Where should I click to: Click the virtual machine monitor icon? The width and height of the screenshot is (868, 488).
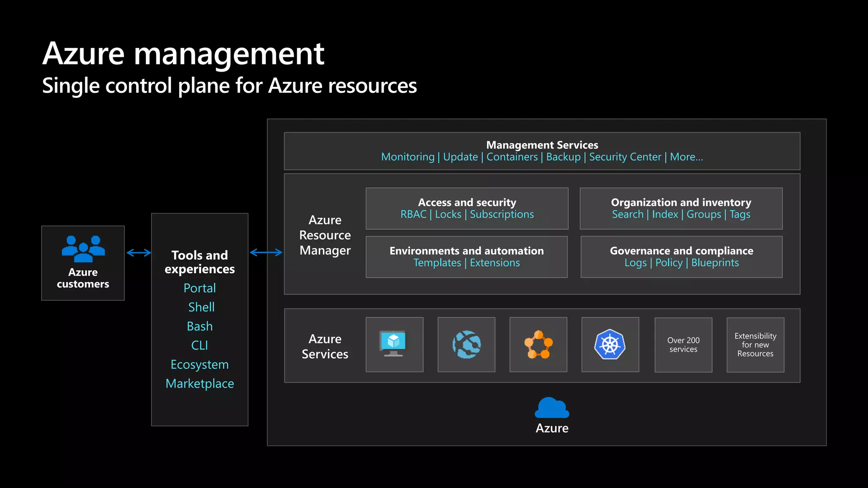coord(394,344)
